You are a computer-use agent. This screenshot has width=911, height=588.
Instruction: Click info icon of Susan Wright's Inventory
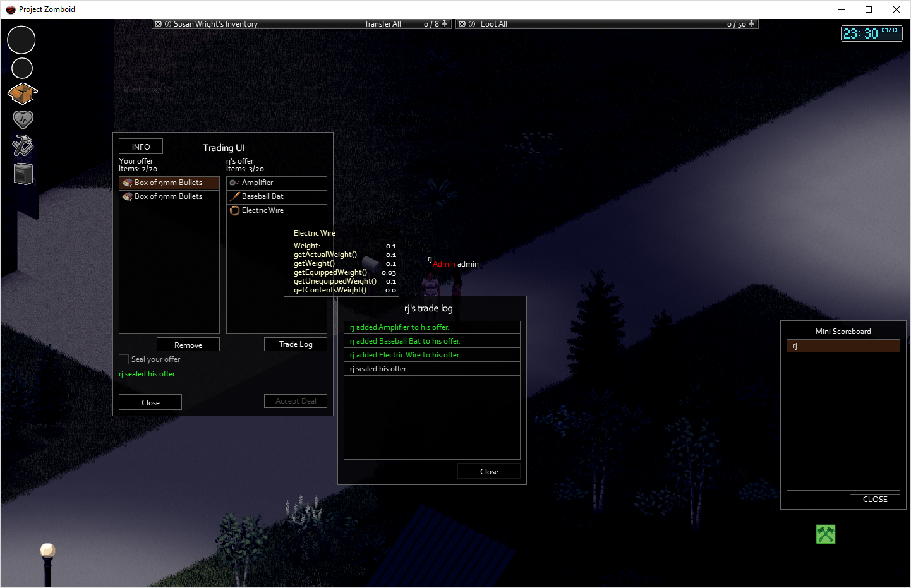(168, 24)
